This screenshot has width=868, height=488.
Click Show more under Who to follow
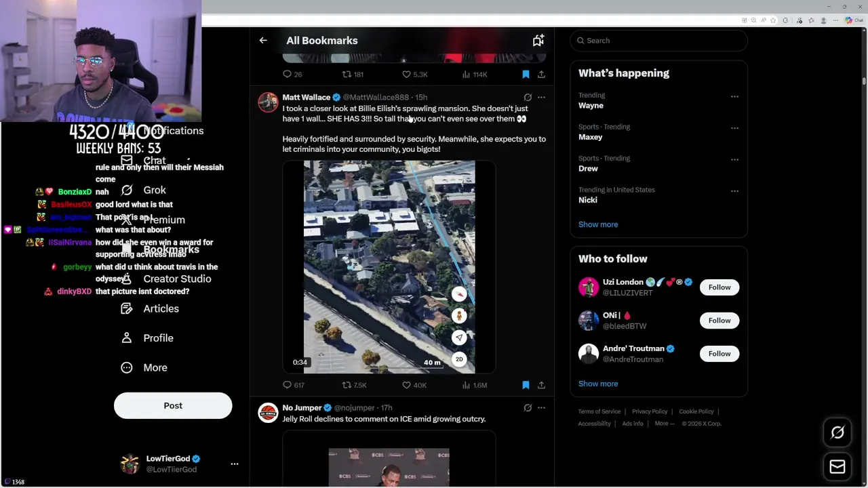click(598, 384)
